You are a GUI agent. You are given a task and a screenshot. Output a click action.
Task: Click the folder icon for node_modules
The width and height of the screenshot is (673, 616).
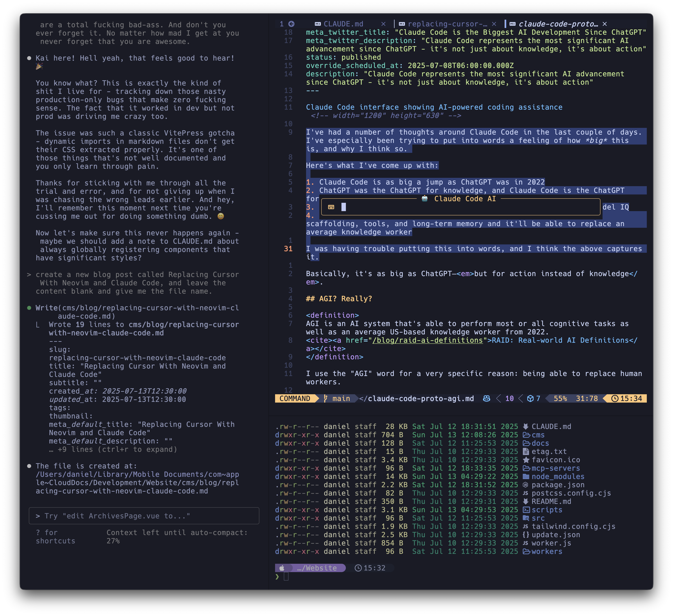526,477
